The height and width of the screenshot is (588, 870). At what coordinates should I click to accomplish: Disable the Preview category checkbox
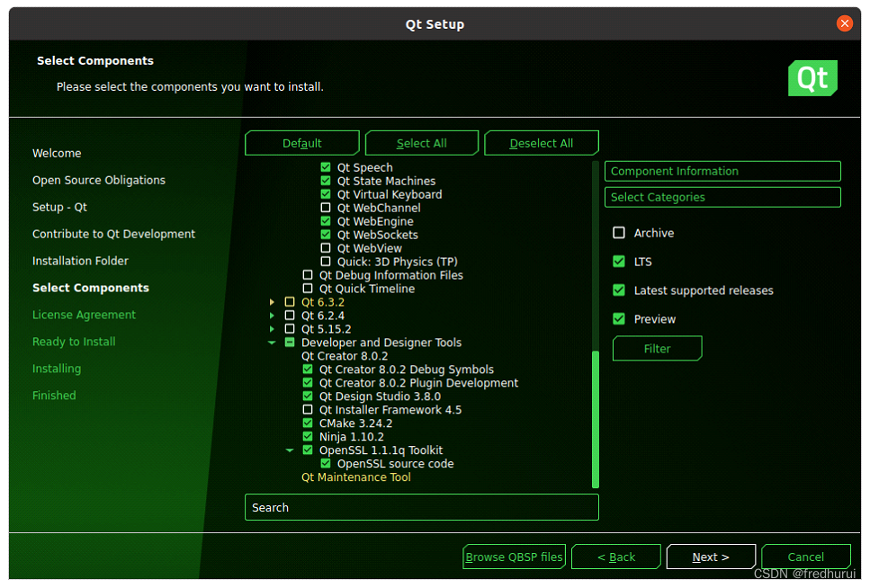point(619,319)
